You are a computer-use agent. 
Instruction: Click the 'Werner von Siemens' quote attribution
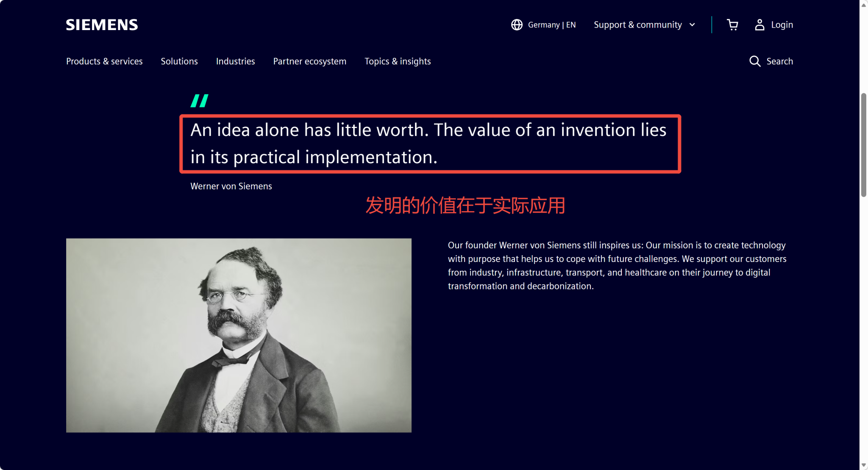point(231,186)
